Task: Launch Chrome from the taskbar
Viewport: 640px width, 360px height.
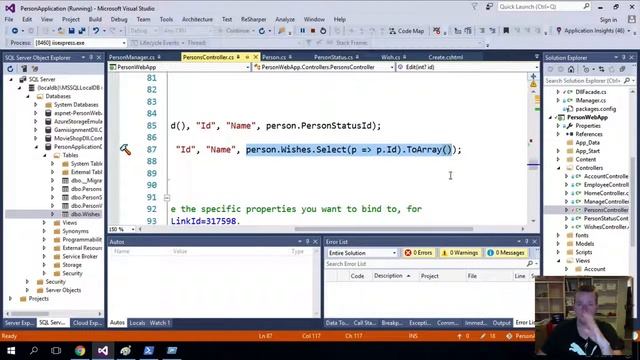Action: click(80, 350)
